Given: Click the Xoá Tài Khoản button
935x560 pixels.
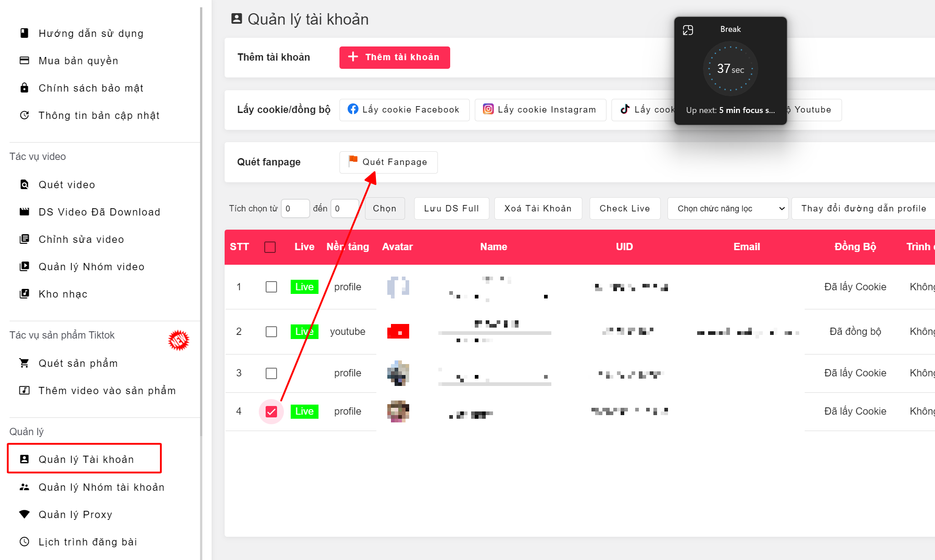Looking at the screenshot, I should click(x=537, y=209).
